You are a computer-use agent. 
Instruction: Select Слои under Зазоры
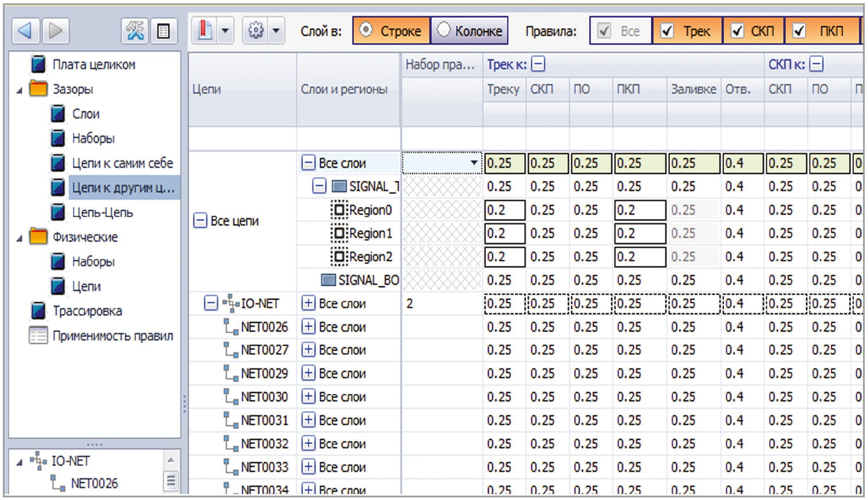tap(85, 114)
